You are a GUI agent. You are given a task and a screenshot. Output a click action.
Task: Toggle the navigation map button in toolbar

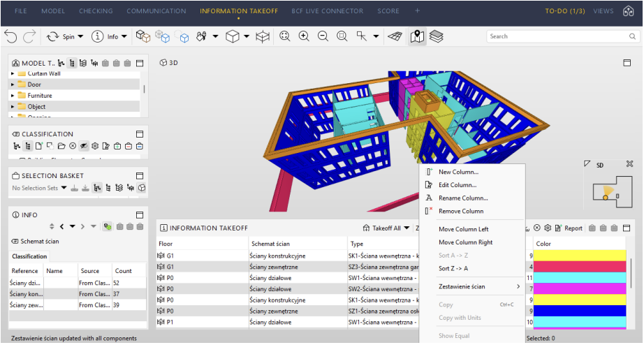(417, 36)
